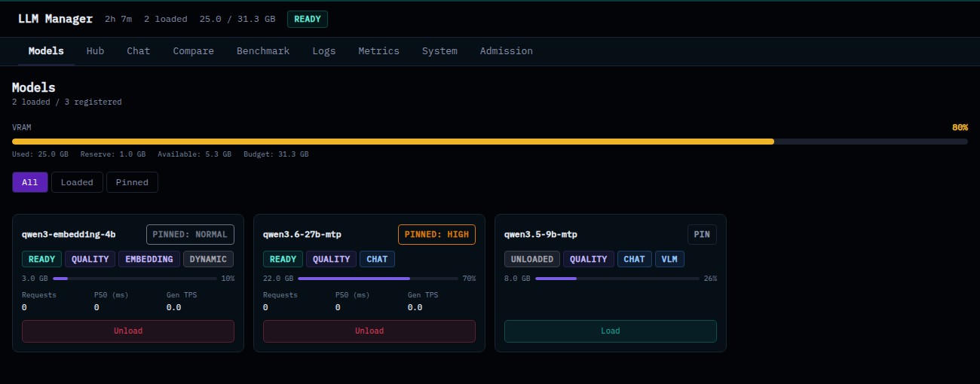
Task: Filter models by Loaded
Action: pos(77,182)
